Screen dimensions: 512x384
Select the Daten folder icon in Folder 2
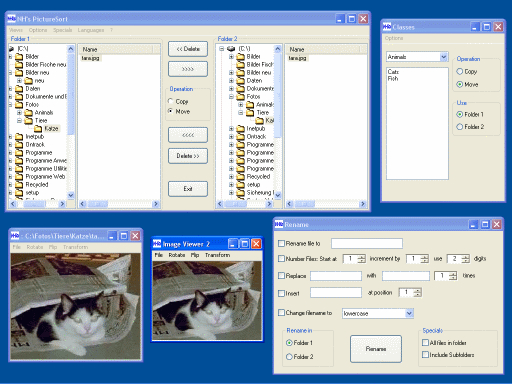click(240, 81)
